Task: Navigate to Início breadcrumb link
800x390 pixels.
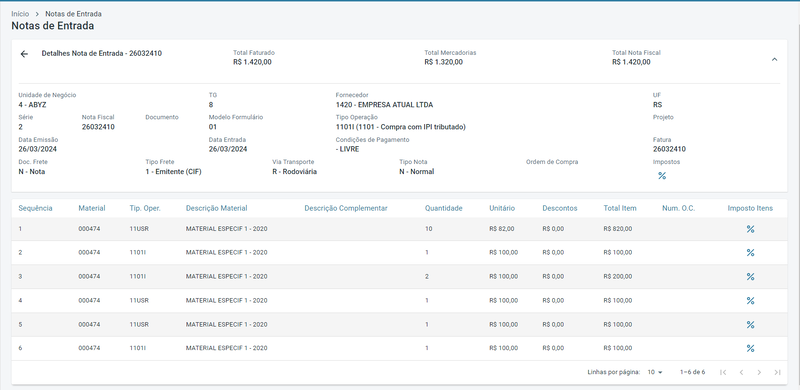Action: point(20,14)
